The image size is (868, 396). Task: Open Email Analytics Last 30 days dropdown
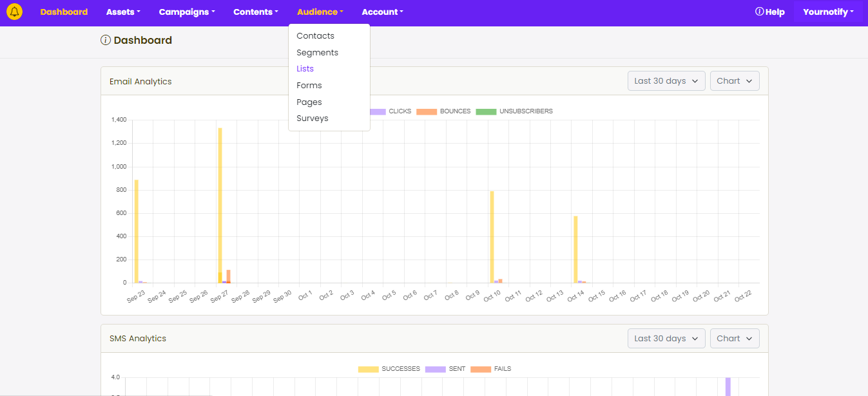tap(666, 81)
